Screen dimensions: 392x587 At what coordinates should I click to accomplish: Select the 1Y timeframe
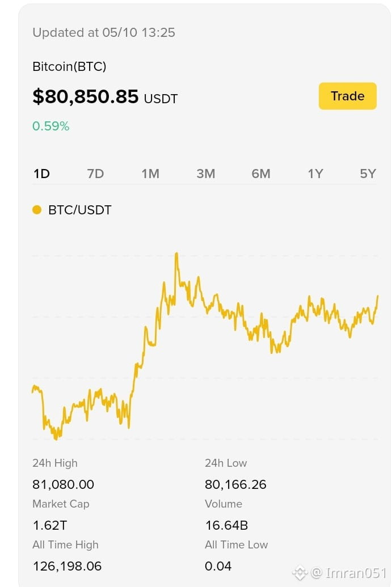[315, 174]
